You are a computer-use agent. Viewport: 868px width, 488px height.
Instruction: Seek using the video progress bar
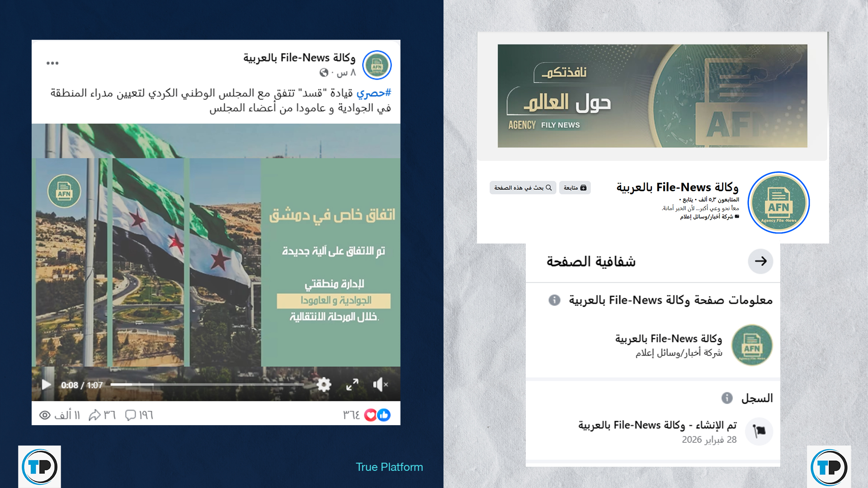tap(207, 385)
